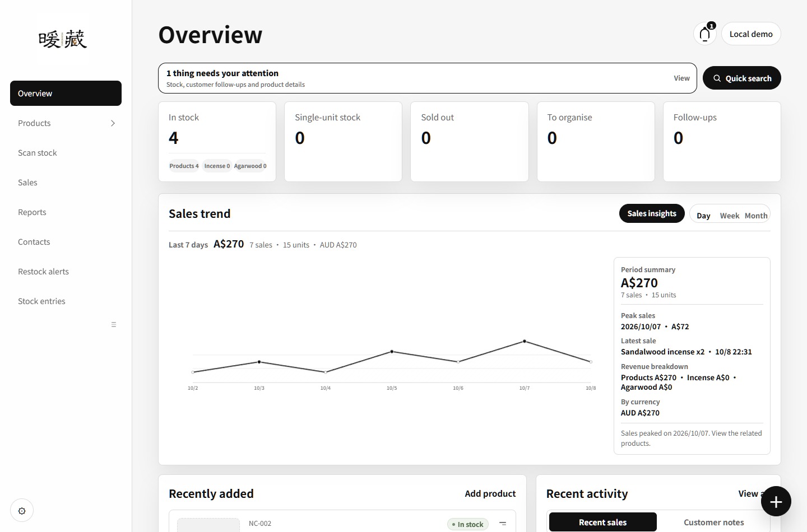Open the Local demo account button
807x532 pixels.
click(x=751, y=34)
